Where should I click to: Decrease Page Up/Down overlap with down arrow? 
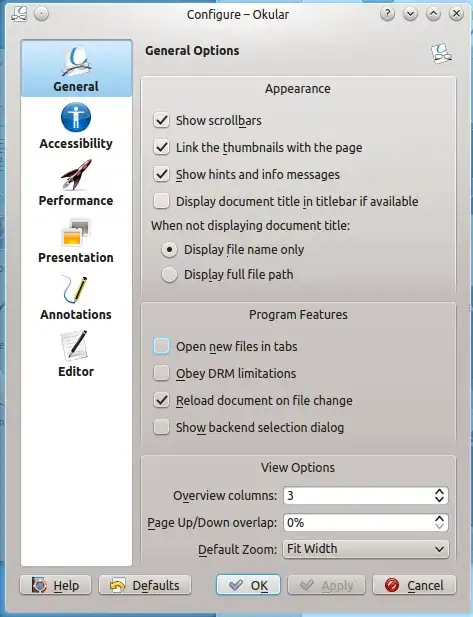click(440, 526)
